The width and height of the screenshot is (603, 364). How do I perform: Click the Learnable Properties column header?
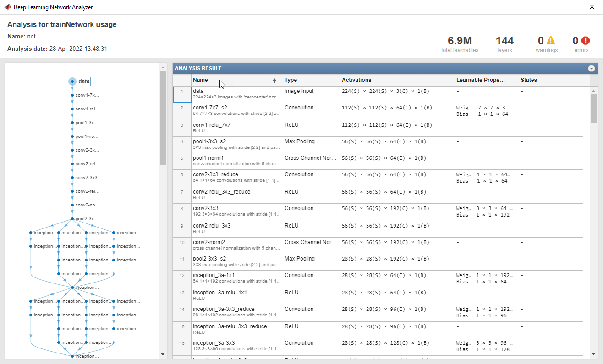coord(486,80)
